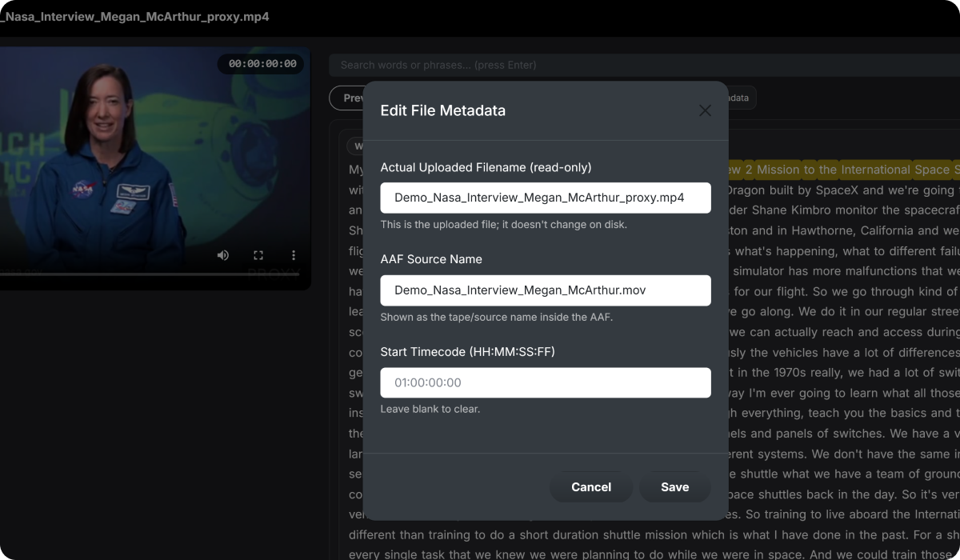Open the video player's three-dot menu
This screenshot has height=560, width=960.
click(294, 255)
